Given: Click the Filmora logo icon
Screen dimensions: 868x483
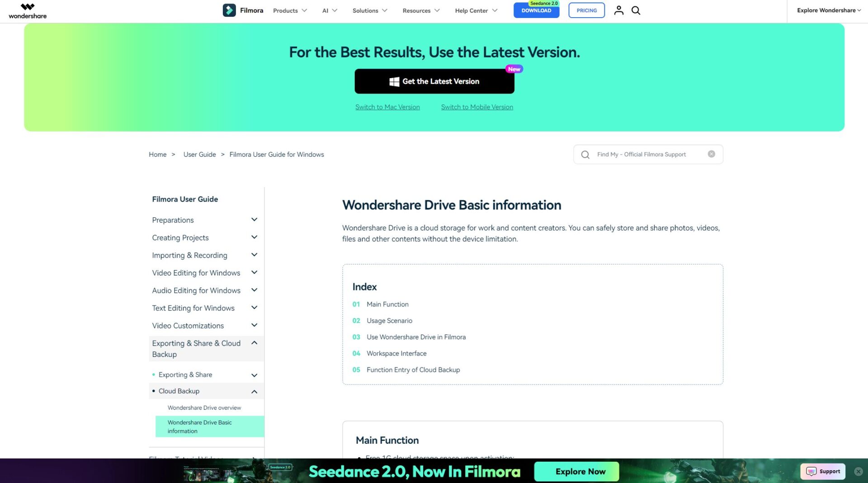Looking at the screenshot, I should click(x=229, y=10).
